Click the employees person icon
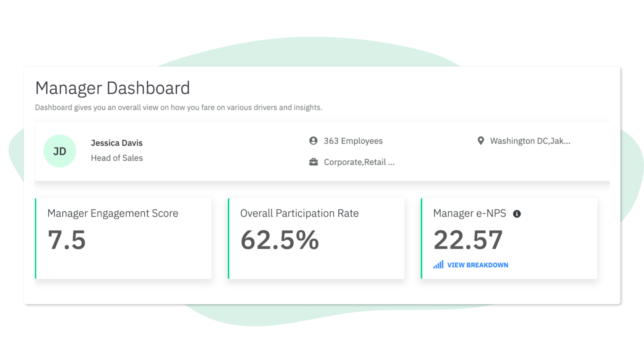Viewport: 644px width, 362px height. point(313,141)
